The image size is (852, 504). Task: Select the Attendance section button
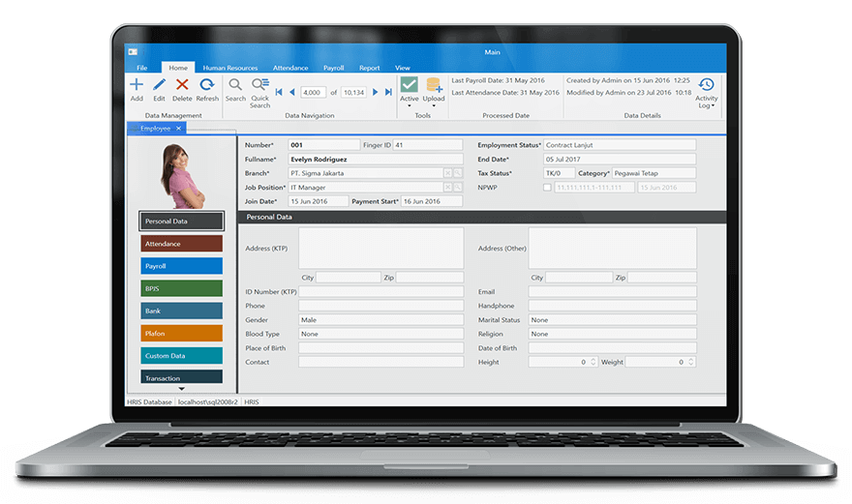click(x=181, y=244)
